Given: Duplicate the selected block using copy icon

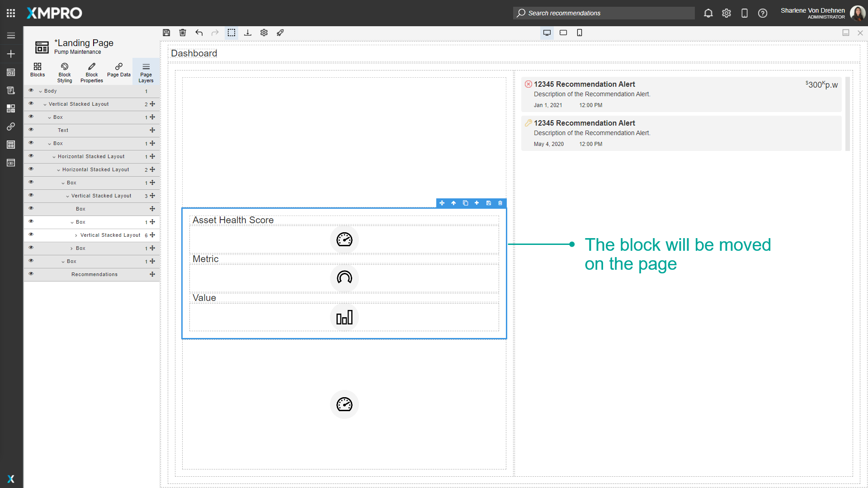Looking at the screenshot, I should pyautogui.click(x=465, y=203).
